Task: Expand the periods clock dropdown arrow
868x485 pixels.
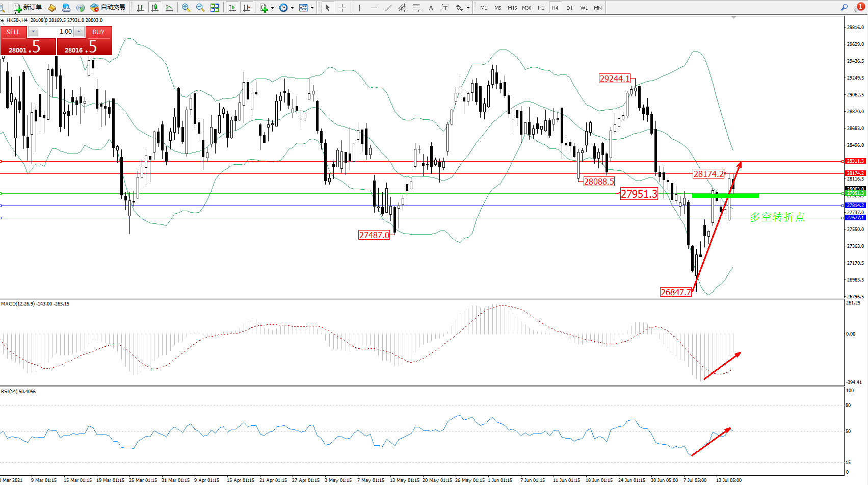Action: point(292,8)
